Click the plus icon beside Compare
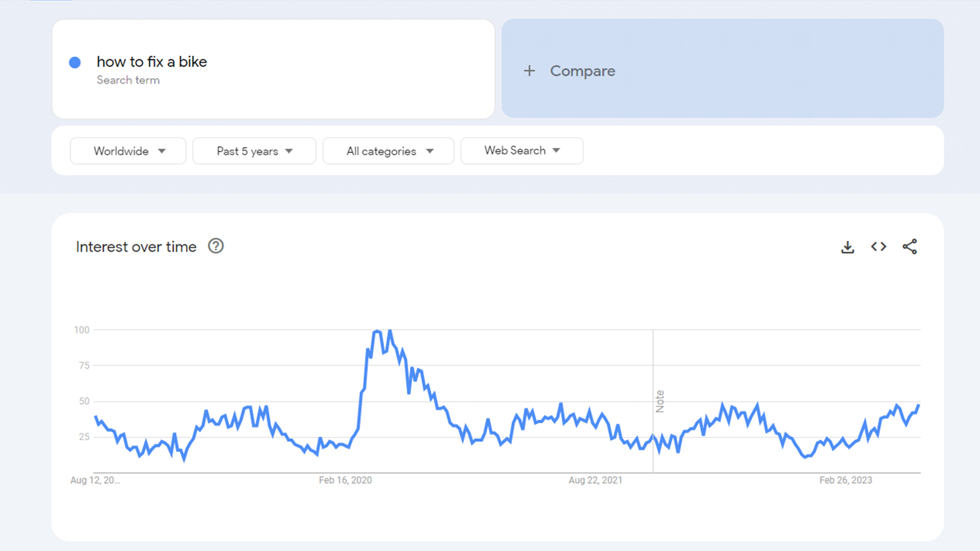Image resolution: width=980 pixels, height=551 pixels. tap(529, 71)
